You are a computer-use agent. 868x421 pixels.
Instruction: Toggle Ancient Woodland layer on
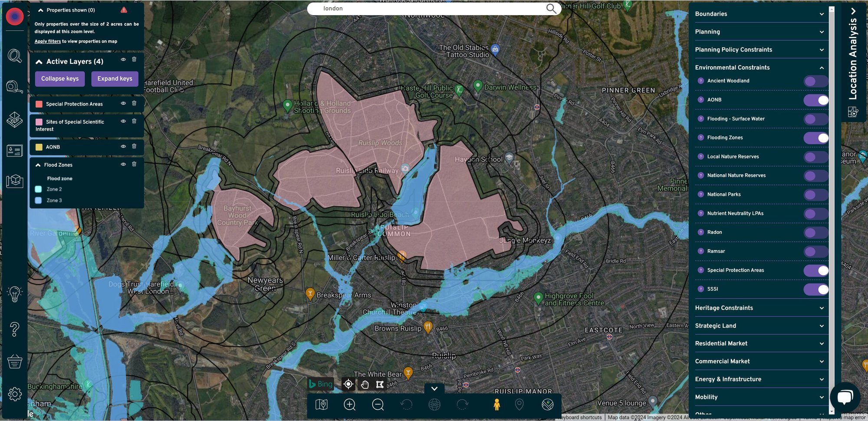tap(815, 81)
